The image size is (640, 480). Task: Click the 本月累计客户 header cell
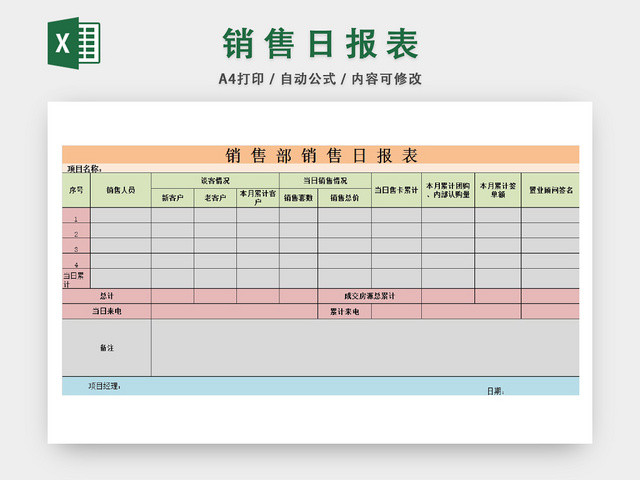(x=258, y=198)
